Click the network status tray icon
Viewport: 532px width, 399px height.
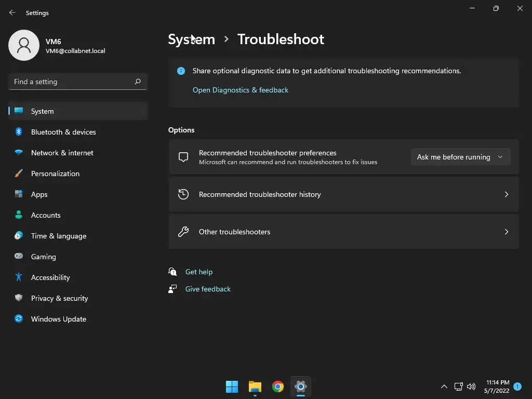pyautogui.click(x=458, y=387)
